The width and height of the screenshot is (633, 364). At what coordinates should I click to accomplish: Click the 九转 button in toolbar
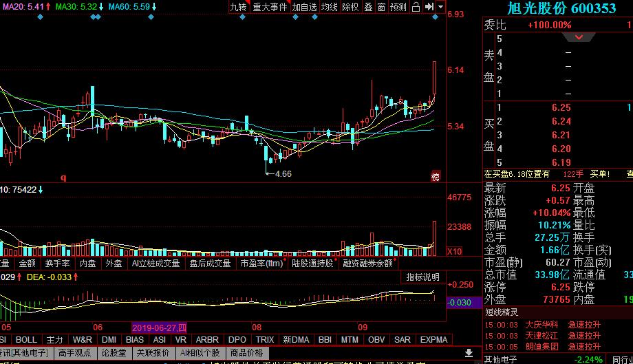tap(238, 7)
